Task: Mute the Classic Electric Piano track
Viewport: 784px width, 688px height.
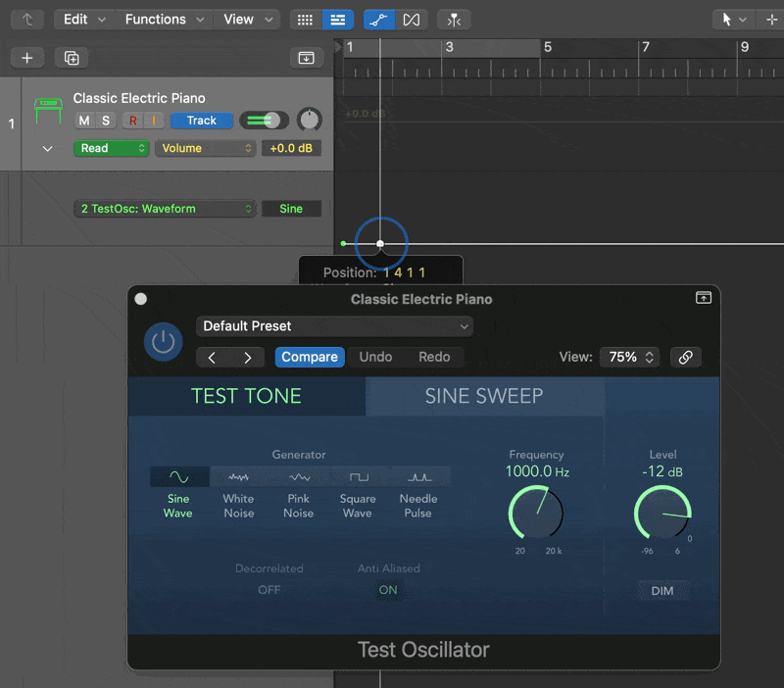Action: pyautogui.click(x=86, y=120)
